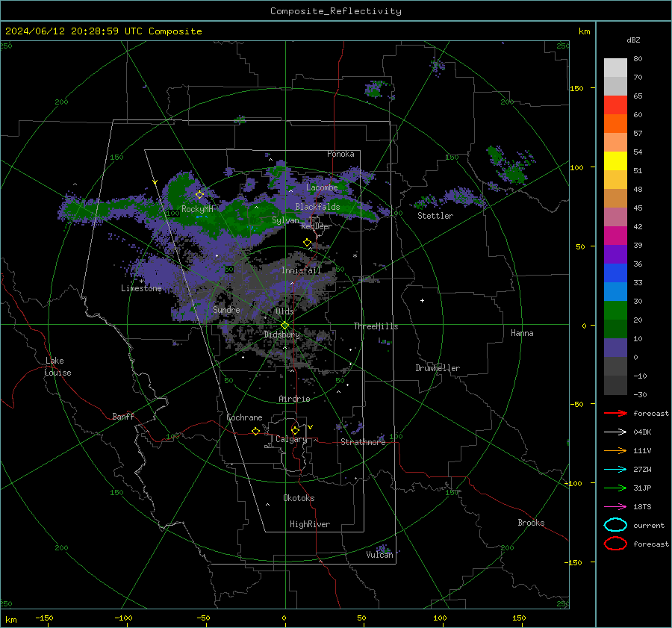Click the Composite_Reflectivity title text

coord(336,11)
